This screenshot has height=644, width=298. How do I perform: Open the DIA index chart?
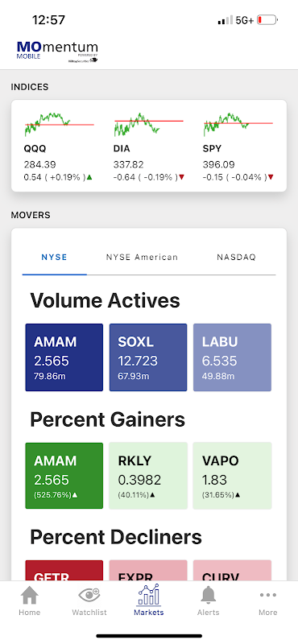coord(149,125)
